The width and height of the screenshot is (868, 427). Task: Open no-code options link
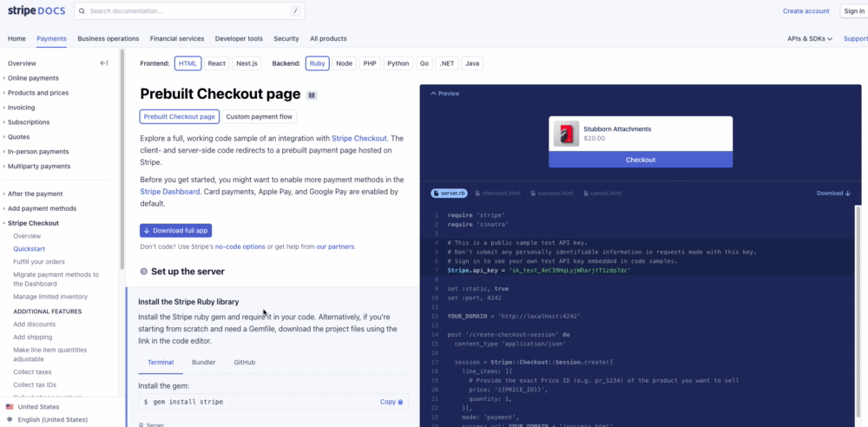(240, 246)
